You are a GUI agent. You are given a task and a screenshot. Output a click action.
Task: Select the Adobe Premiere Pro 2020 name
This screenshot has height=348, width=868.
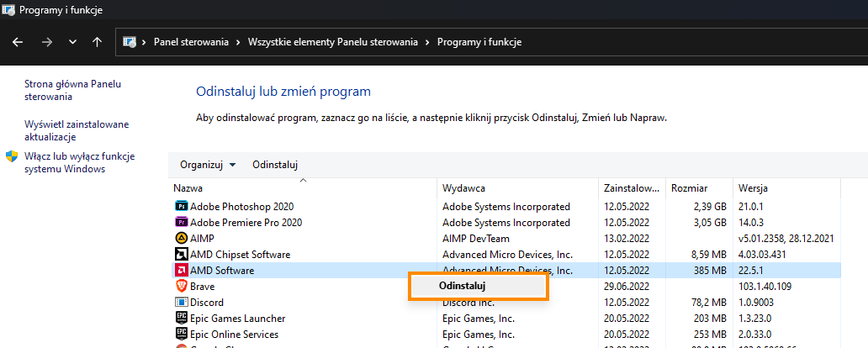[x=246, y=223]
